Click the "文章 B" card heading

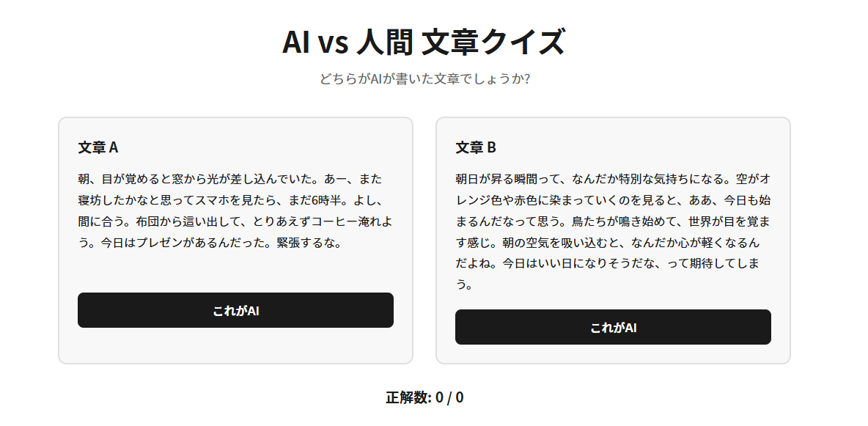pyautogui.click(x=476, y=147)
